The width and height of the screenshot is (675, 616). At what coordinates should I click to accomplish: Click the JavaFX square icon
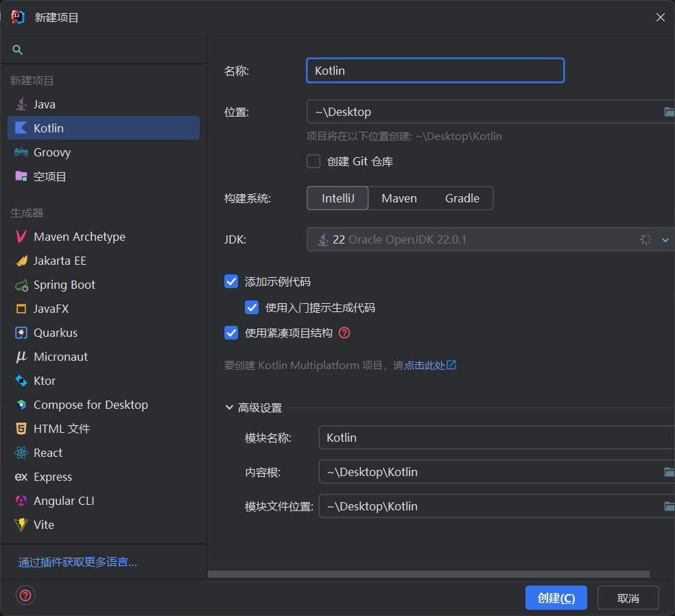21,309
